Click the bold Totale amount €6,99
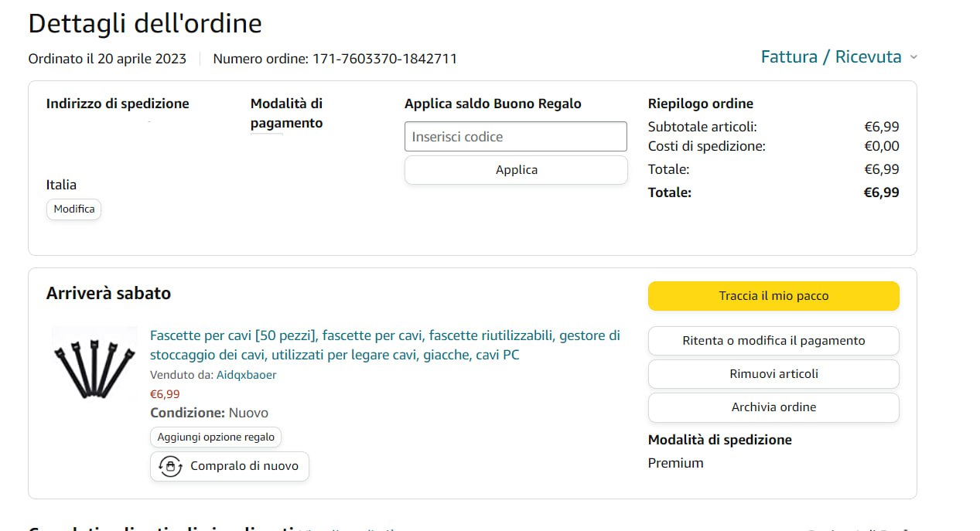The width and height of the screenshot is (980, 531). point(881,192)
